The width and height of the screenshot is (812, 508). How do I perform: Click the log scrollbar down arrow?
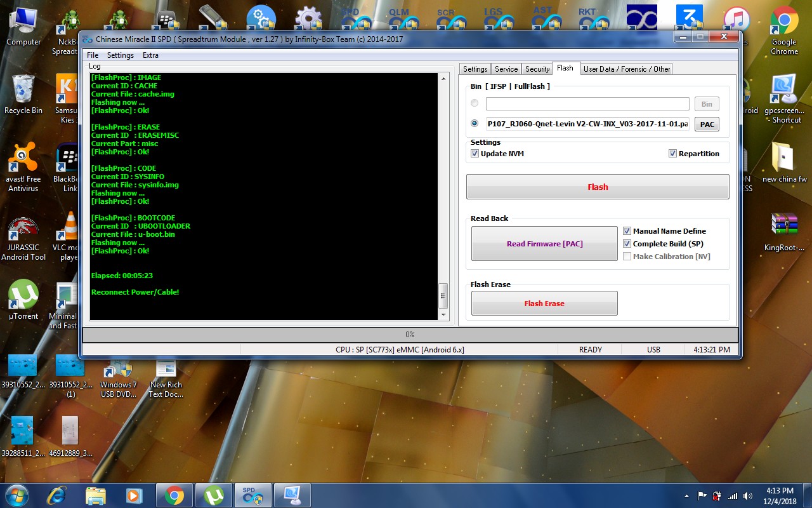click(x=443, y=315)
